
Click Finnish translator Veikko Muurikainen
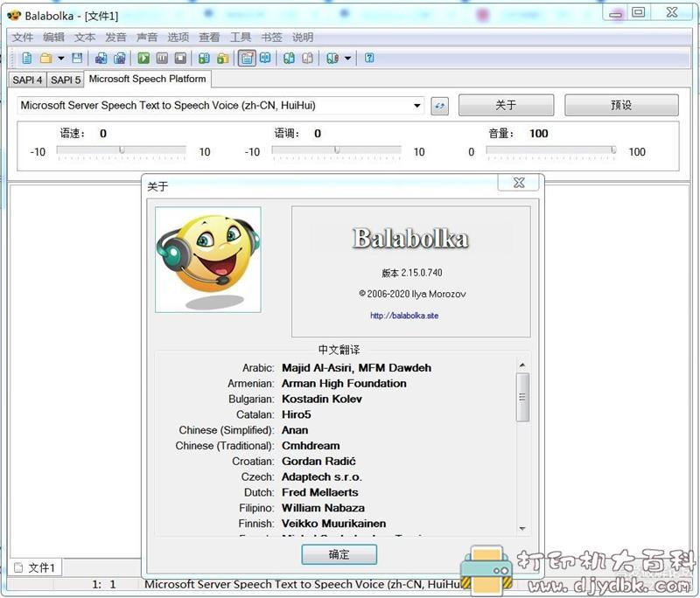tap(334, 524)
